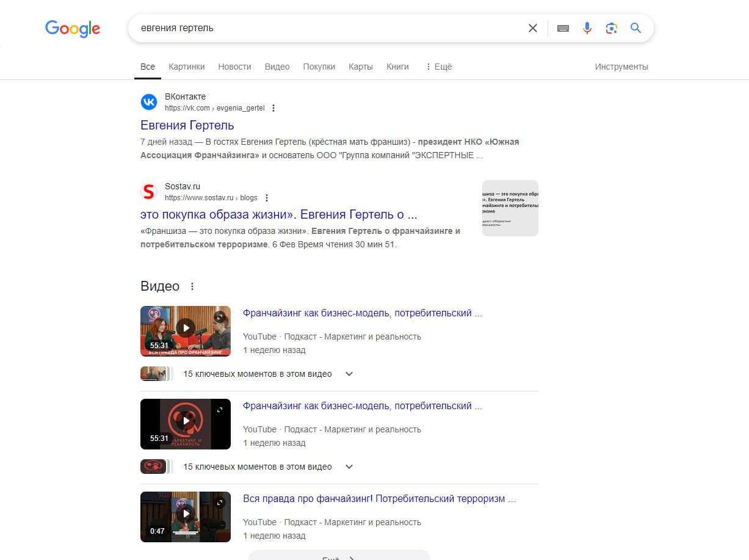Image resolution: width=749 pixels, height=560 pixels.
Task: Open three-dot menu next to vk.com result
Action: tap(273, 108)
